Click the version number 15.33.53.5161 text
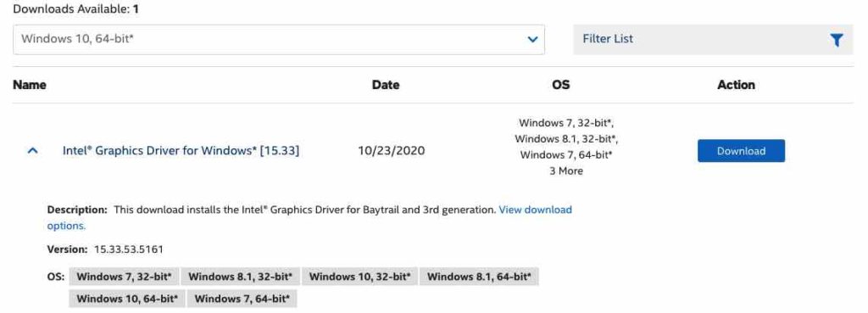This screenshot has width=868, height=313. [129, 249]
